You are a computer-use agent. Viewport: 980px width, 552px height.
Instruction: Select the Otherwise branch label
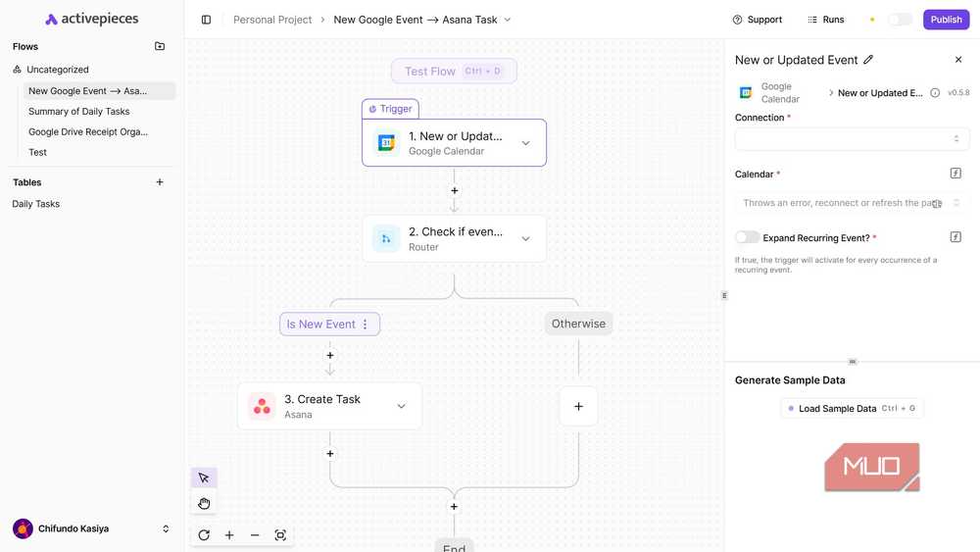pos(579,324)
